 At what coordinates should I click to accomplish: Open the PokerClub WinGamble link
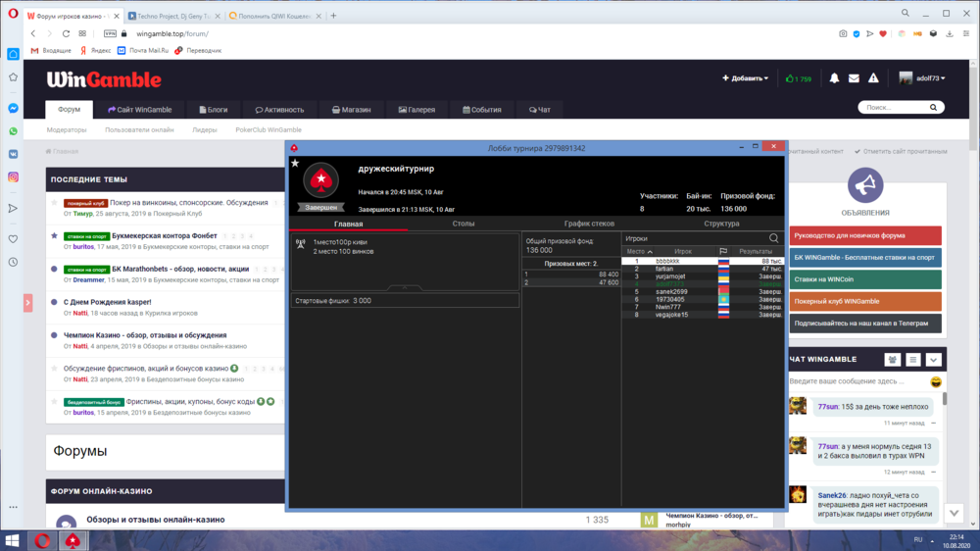pos(268,129)
